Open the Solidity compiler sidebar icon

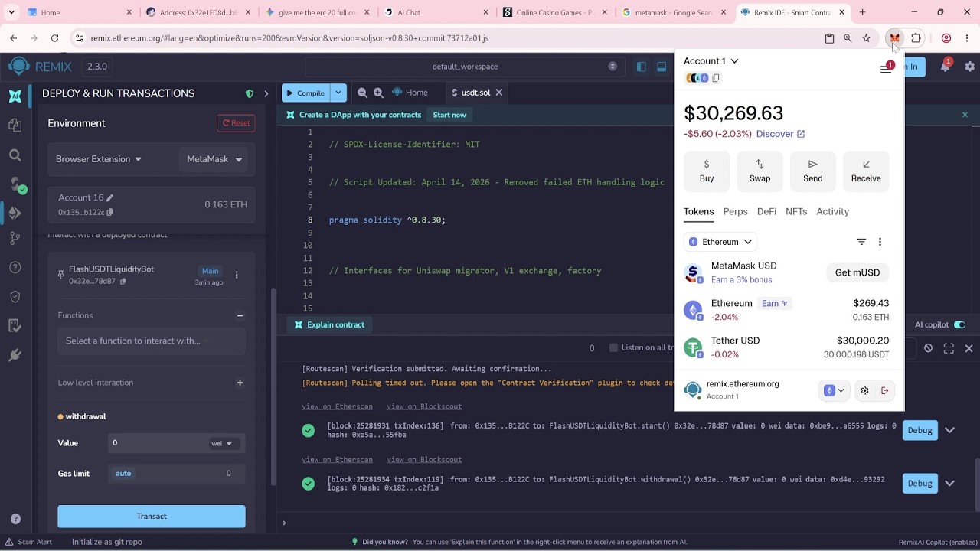tap(15, 184)
